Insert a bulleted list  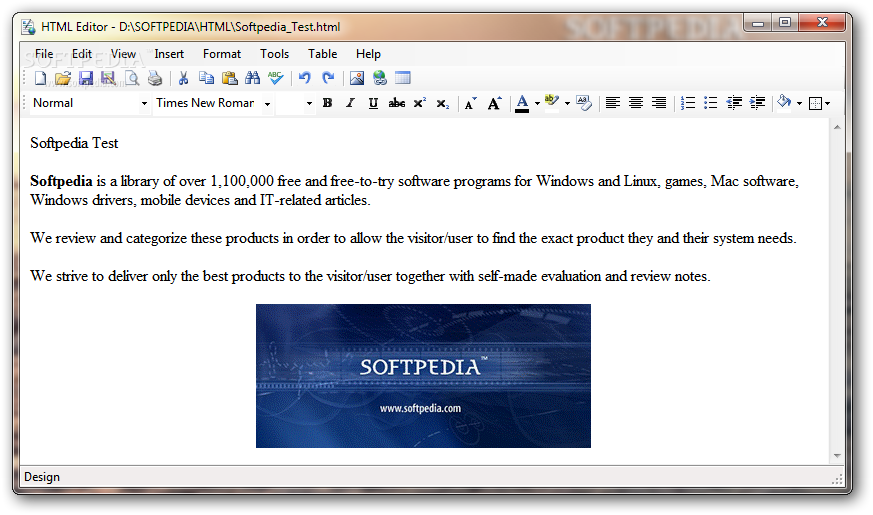point(710,103)
